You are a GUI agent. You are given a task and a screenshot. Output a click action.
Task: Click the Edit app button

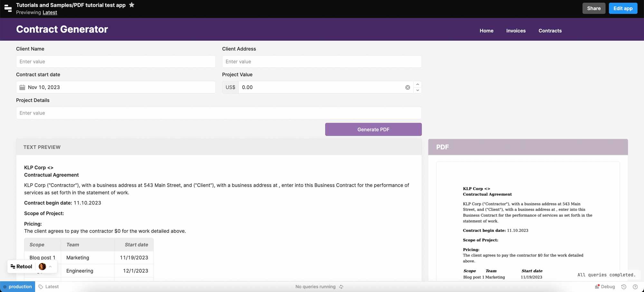click(623, 8)
